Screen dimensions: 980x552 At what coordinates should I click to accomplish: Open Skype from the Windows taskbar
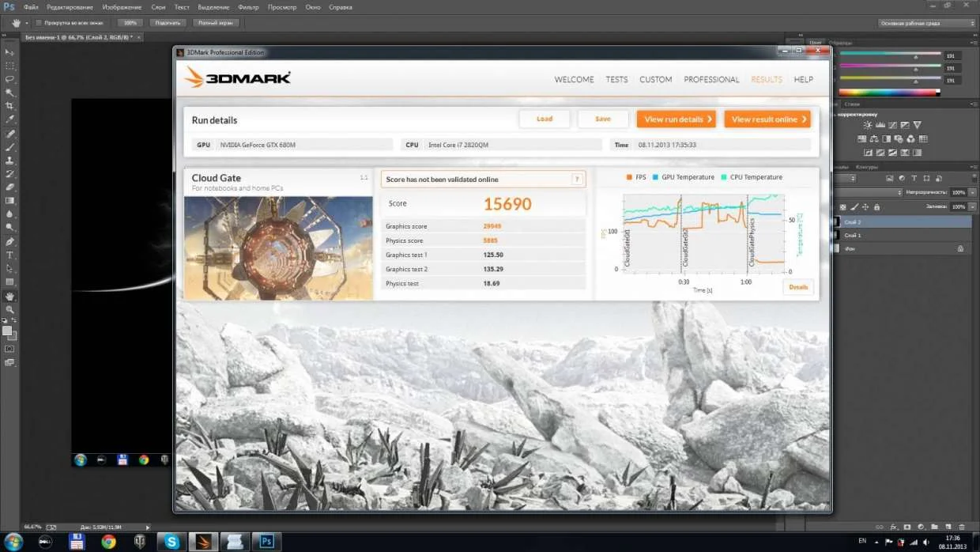171,542
